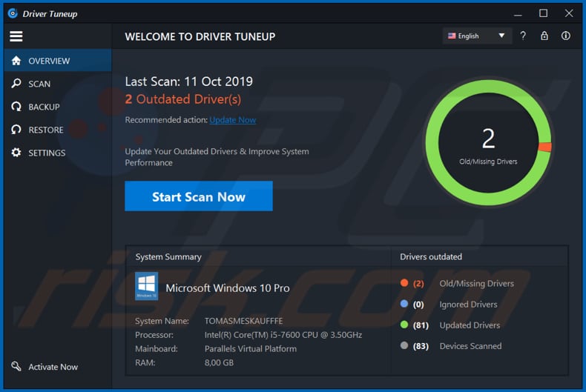Follow the Update Now link
This screenshot has height=392, width=586.
tap(232, 120)
